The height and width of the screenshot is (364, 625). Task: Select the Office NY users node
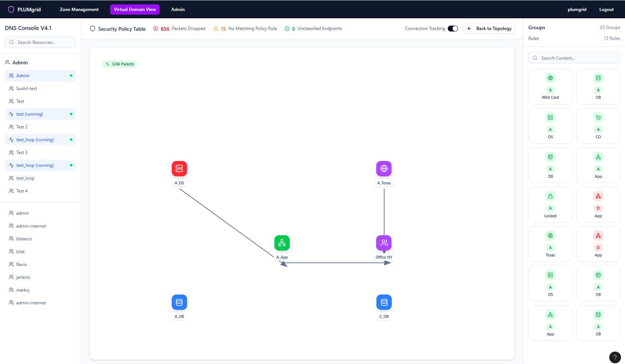click(384, 243)
